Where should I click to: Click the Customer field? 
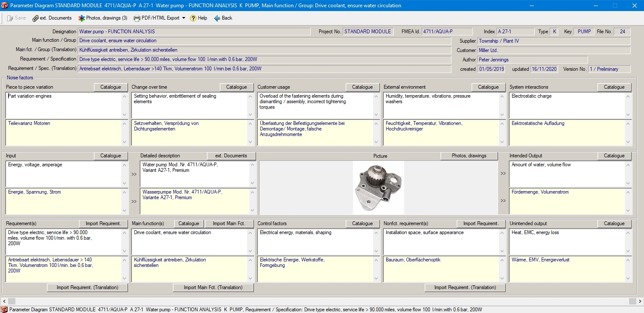pos(554,50)
